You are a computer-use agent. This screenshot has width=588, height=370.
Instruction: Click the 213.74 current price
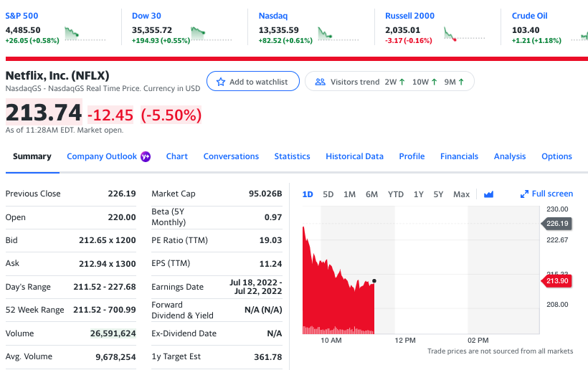click(44, 112)
